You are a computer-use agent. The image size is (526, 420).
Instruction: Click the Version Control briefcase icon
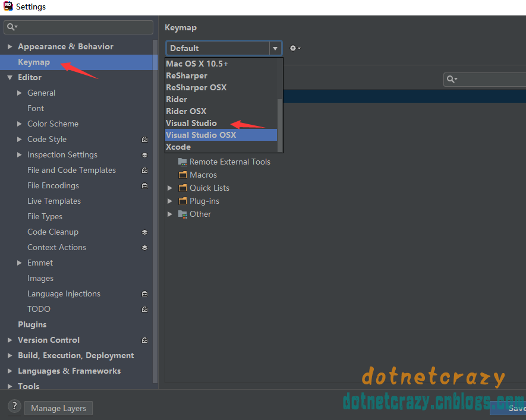tap(144, 340)
